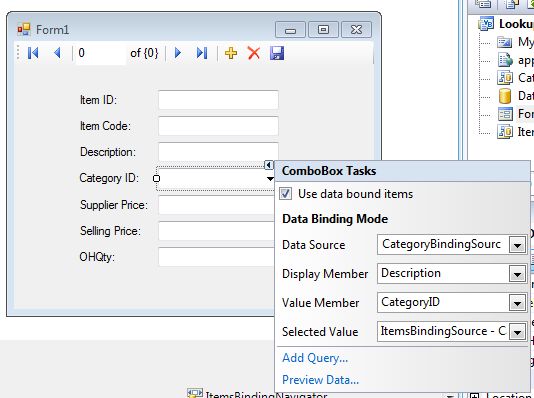This screenshot has height=398, width=534.
Task: Click the red X Delete icon
Action: click(x=254, y=53)
